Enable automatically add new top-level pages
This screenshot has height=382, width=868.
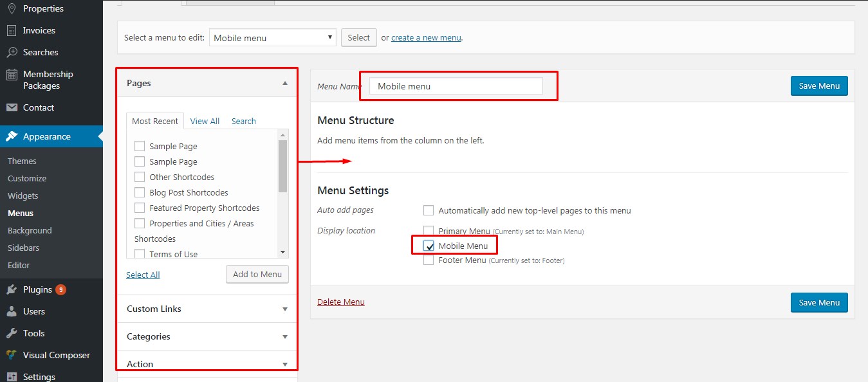[429, 210]
